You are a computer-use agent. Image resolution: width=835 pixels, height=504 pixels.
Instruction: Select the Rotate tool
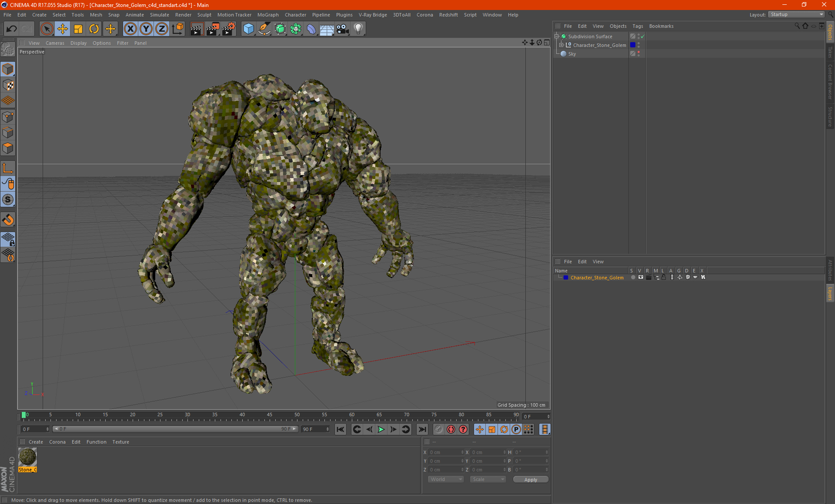[94, 29]
